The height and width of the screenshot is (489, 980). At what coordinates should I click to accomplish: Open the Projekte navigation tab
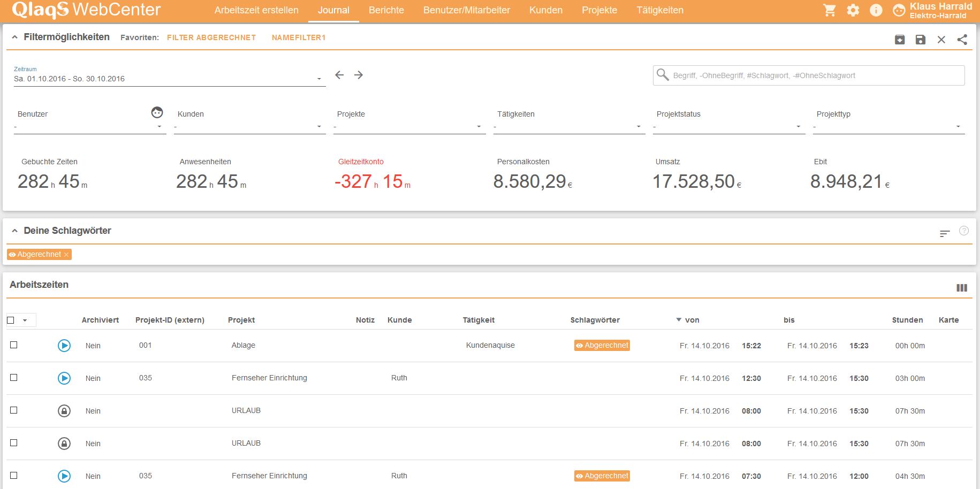point(599,10)
